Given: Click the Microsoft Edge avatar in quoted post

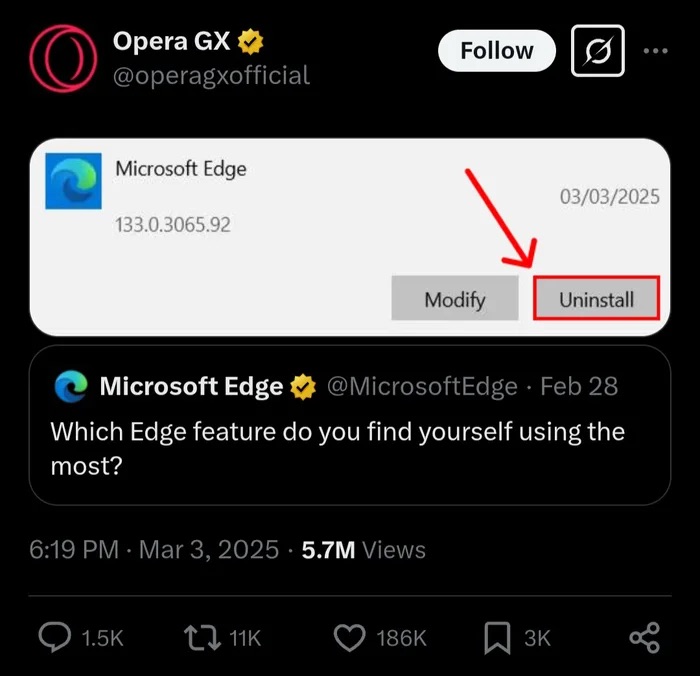Looking at the screenshot, I should pyautogui.click(x=70, y=386).
